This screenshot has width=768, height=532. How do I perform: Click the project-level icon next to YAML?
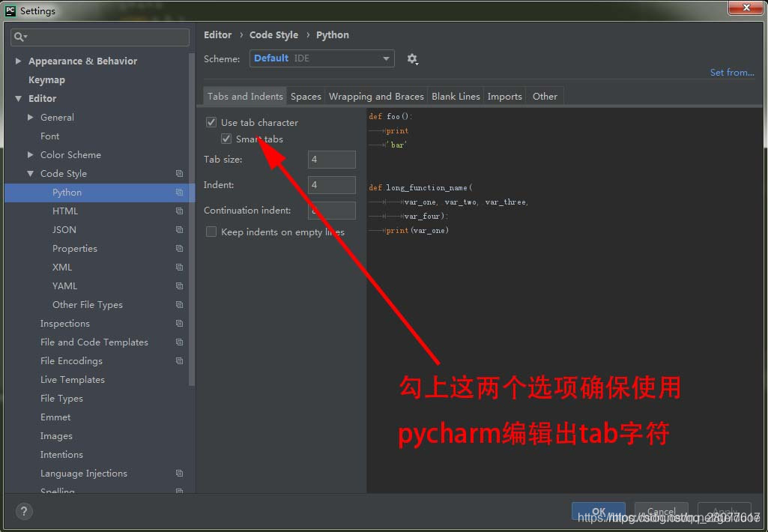[x=179, y=286]
